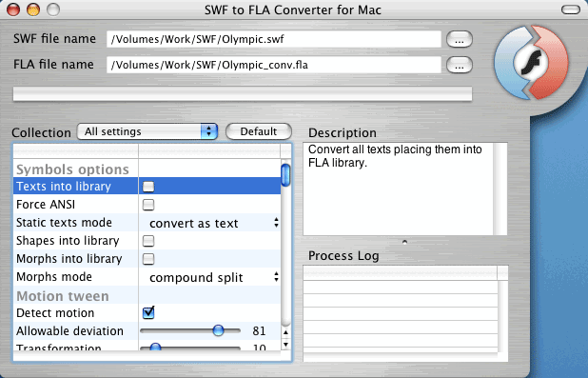This screenshot has height=378, width=588.
Task: Select the Detect motion label
Action: click(55, 312)
